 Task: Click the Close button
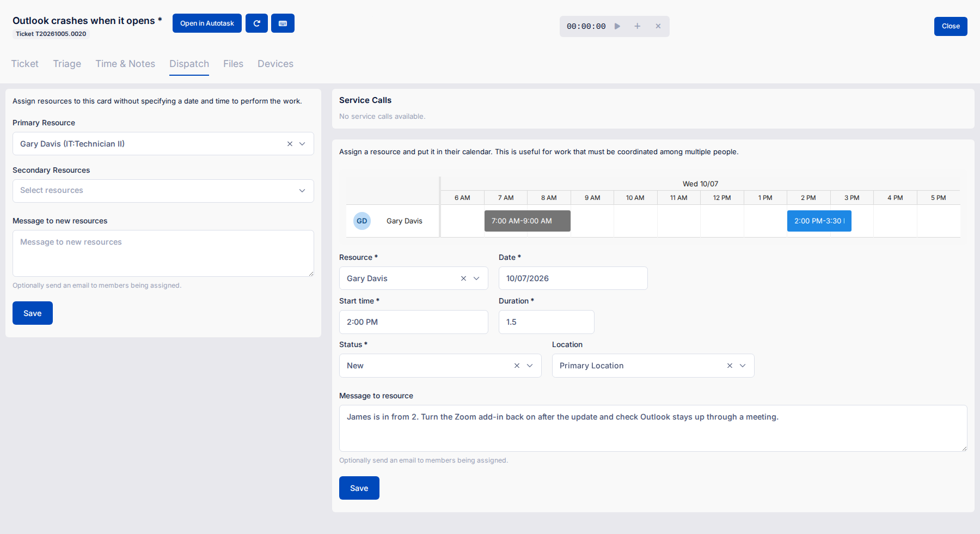(x=951, y=26)
